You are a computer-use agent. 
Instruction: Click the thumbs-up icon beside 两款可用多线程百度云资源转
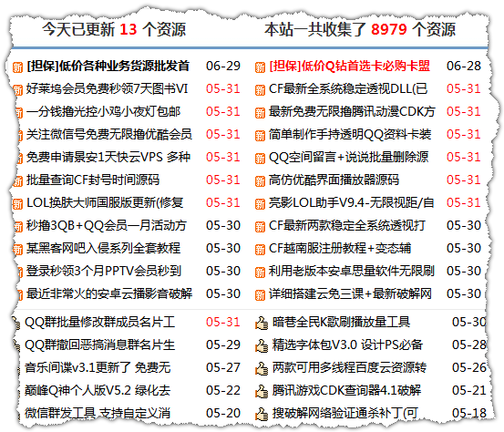coord(262,369)
